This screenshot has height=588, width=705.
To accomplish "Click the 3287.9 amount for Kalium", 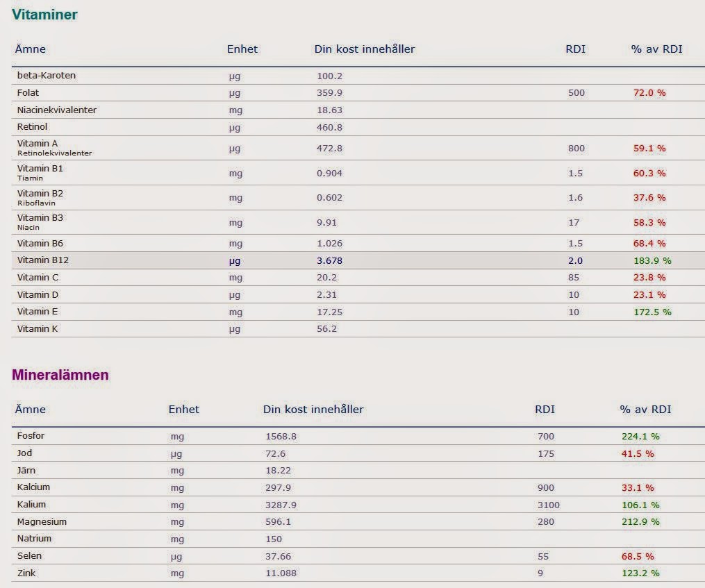I will [x=281, y=505].
